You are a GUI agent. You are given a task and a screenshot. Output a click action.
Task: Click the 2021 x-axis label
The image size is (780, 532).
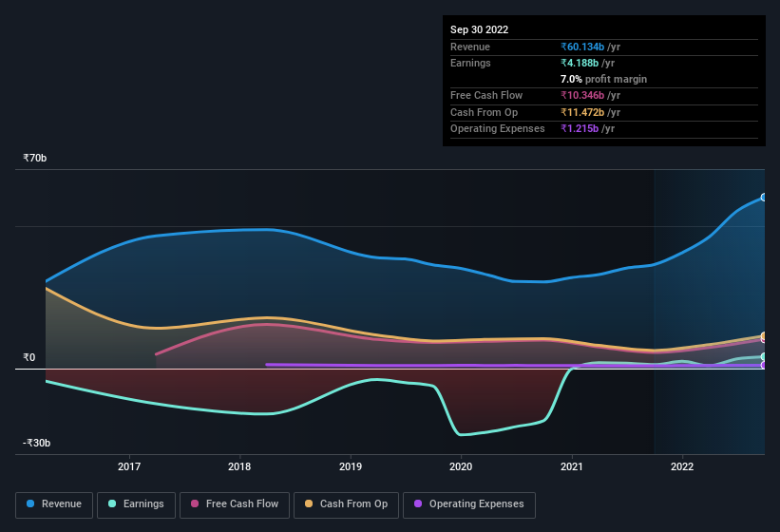pyautogui.click(x=572, y=466)
